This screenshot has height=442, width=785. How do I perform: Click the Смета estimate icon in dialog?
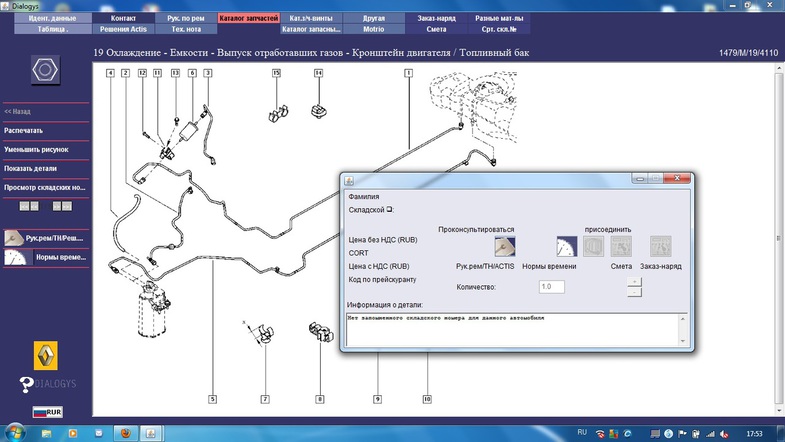click(x=622, y=247)
